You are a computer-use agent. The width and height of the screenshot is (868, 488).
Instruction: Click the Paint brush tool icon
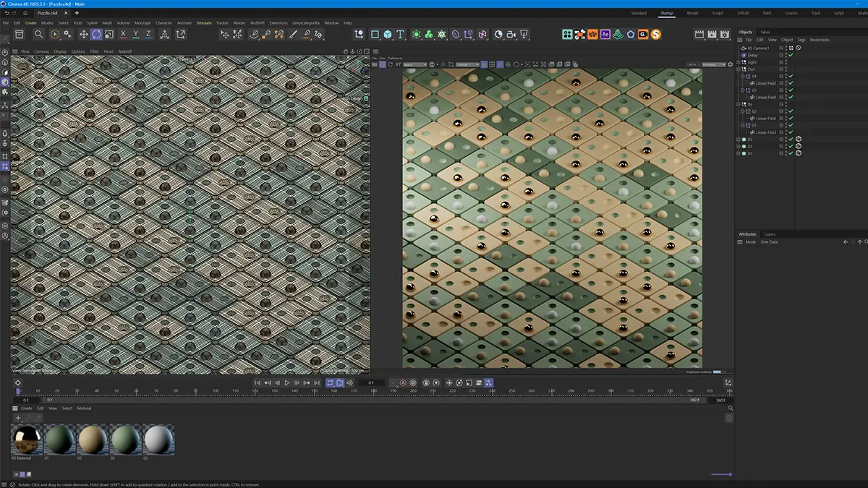293,35
